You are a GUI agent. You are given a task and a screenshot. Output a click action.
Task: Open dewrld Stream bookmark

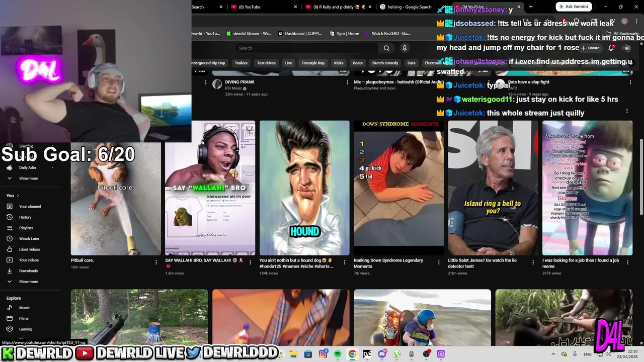click(249, 34)
